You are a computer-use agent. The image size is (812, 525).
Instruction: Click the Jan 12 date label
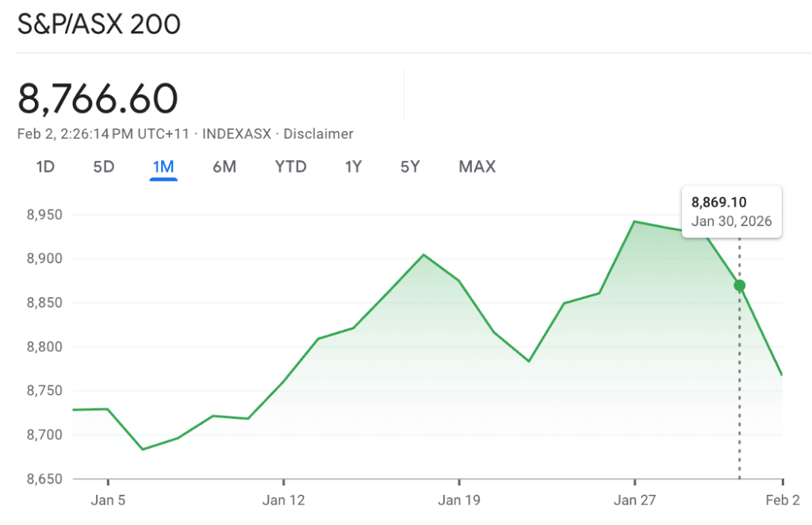tap(283, 500)
